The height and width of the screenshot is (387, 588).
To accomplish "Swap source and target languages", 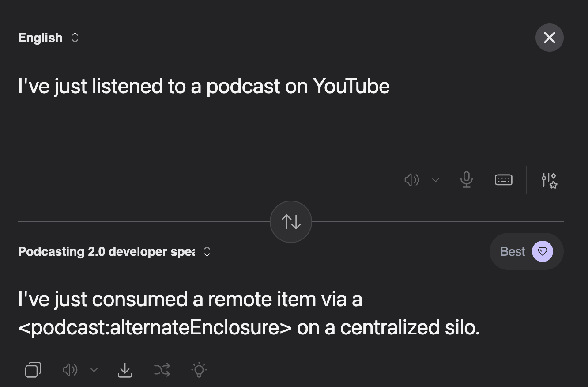I will pyautogui.click(x=291, y=222).
